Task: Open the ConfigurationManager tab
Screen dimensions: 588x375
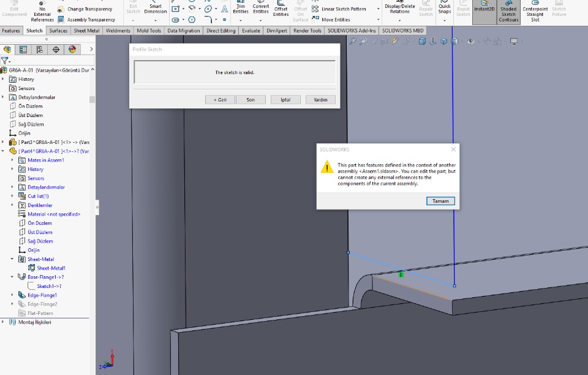Action: point(39,50)
